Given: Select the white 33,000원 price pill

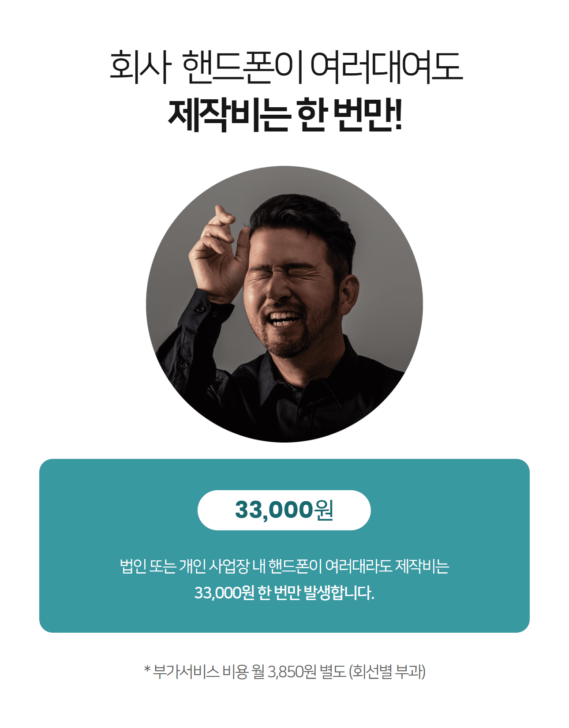Looking at the screenshot, I should click(x=284, y=510).
